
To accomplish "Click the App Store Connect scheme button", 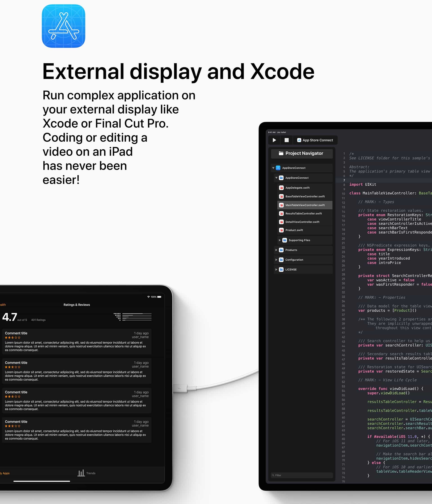I will [x=315, y=140].
